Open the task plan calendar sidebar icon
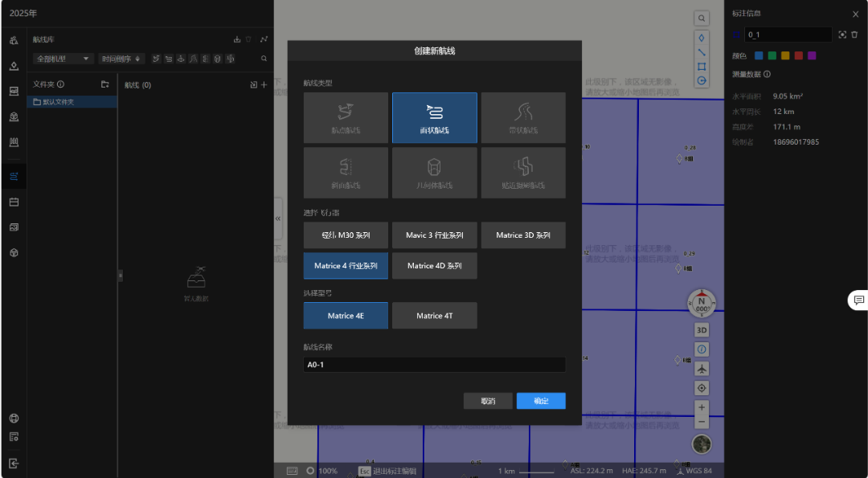This screenshot has height=478, width=868. pyautogui.click(x=14, y=202)
